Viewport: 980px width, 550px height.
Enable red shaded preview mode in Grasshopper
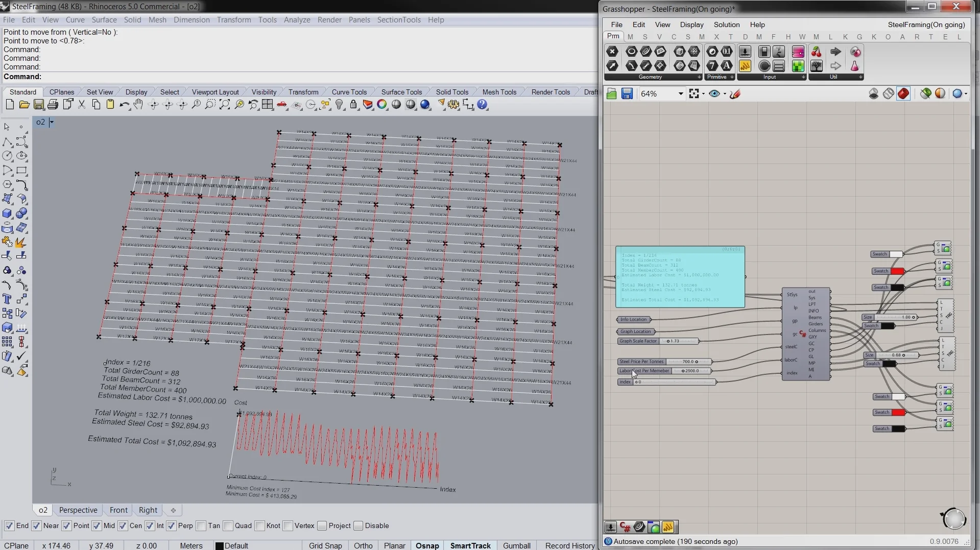[x=903, y=93]
